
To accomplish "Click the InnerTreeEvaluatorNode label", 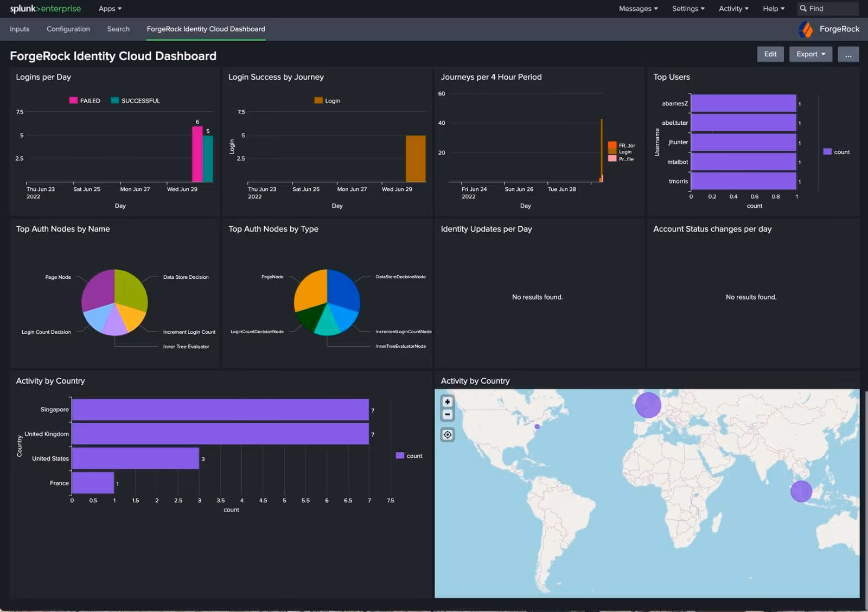I will tap(401, 346).
